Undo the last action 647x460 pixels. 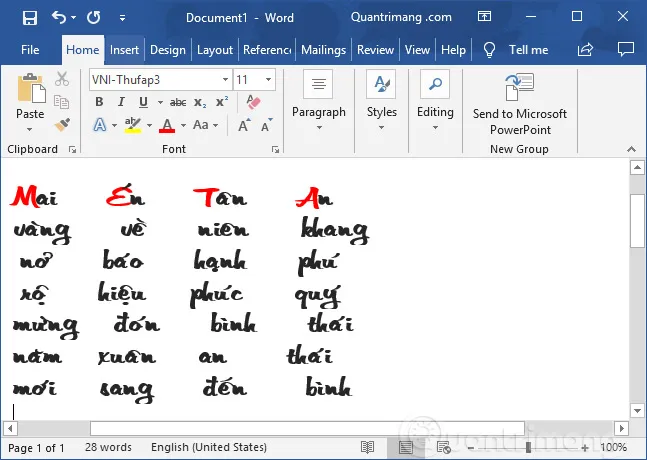59,17
